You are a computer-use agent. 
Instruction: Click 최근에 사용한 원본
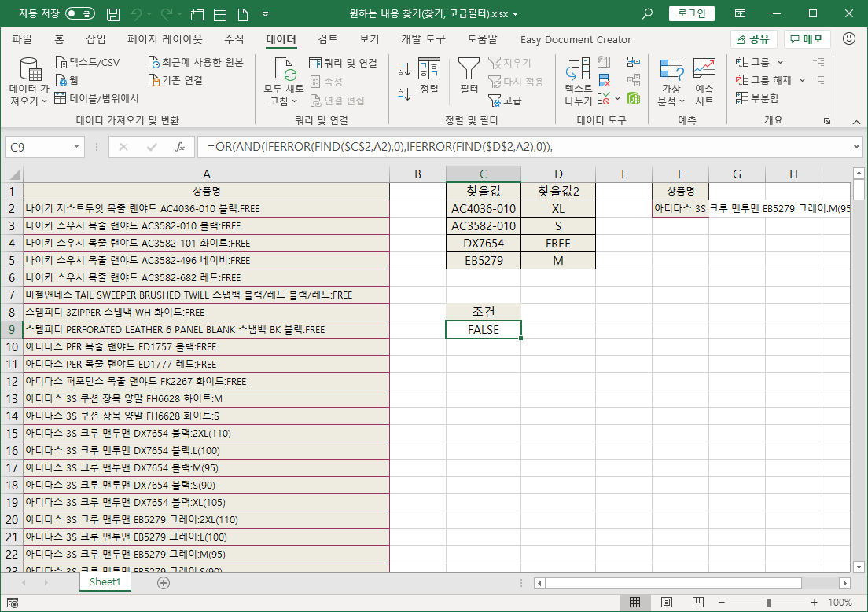(196, 63)
